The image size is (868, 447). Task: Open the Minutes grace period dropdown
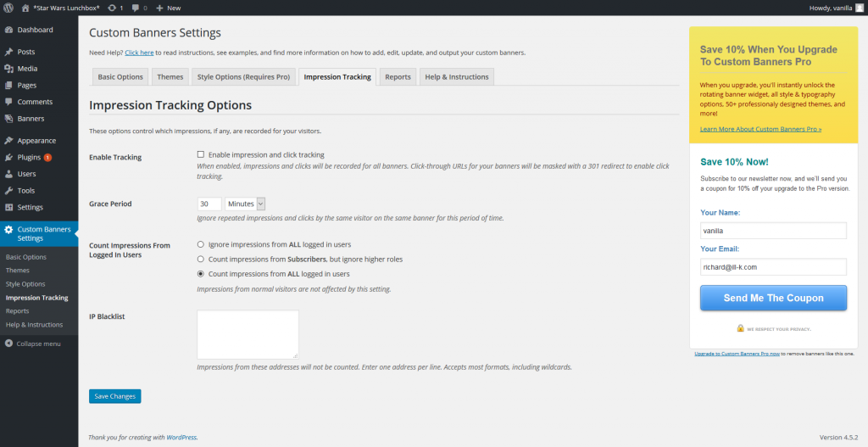[x=246, y=204]
